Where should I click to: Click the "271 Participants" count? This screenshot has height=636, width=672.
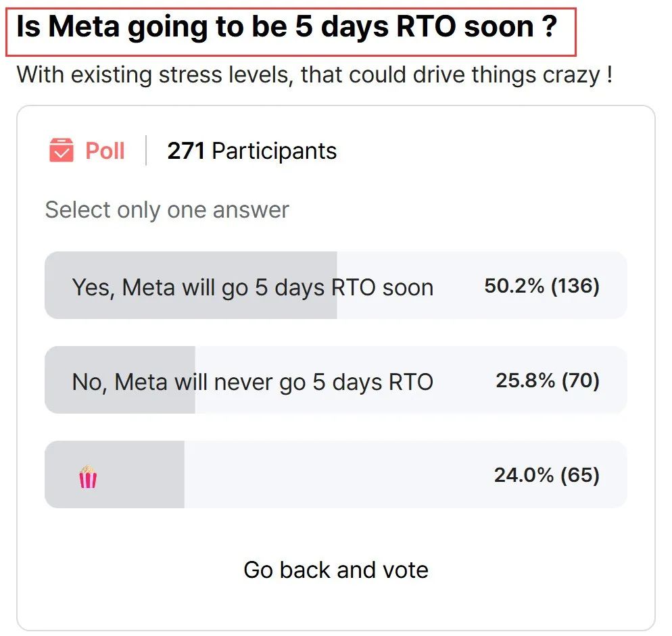point(252,151)
